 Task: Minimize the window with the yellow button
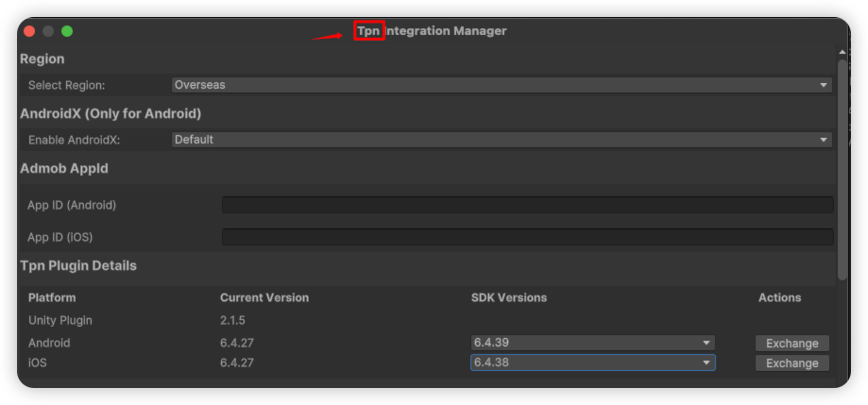coord(48,31)
